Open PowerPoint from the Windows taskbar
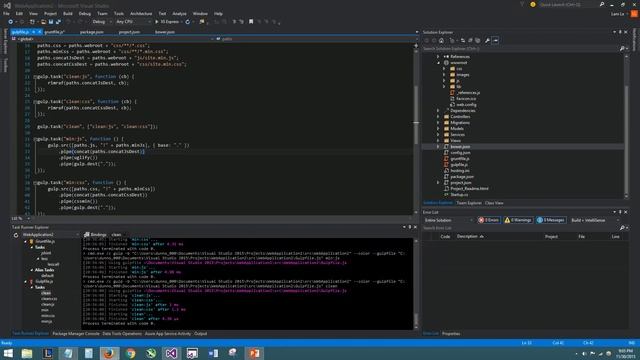This screenshot has height=360, width=640. tap(254, 353)
